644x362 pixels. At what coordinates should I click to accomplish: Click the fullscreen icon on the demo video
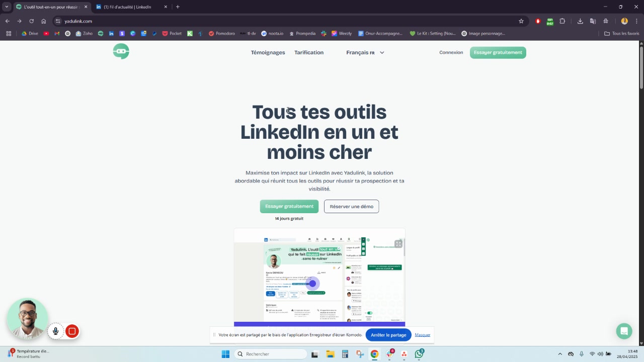click(x=398, y=244)
